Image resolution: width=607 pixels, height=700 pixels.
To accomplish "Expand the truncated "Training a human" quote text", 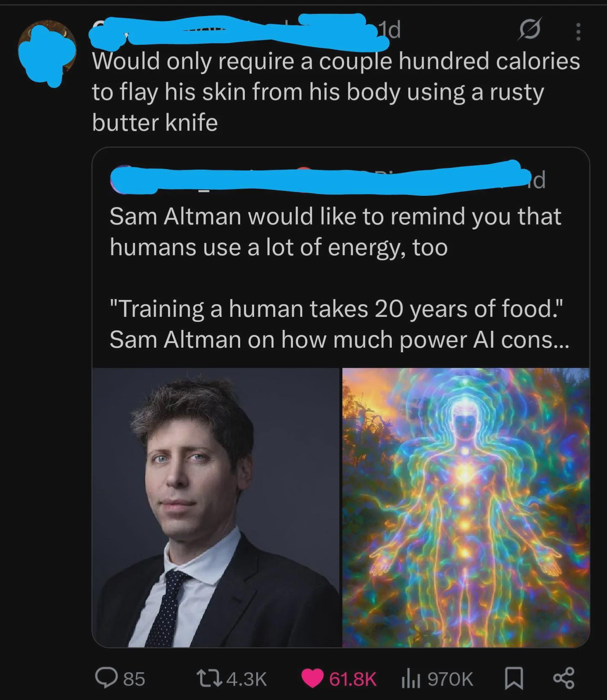I will coord(339,324).
